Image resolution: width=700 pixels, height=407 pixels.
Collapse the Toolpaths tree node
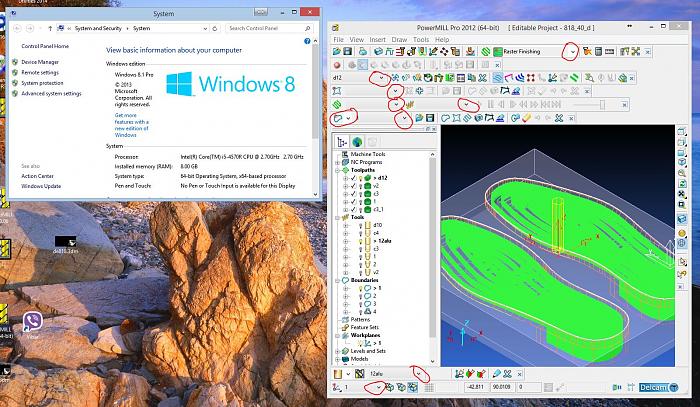click(338, 170)
